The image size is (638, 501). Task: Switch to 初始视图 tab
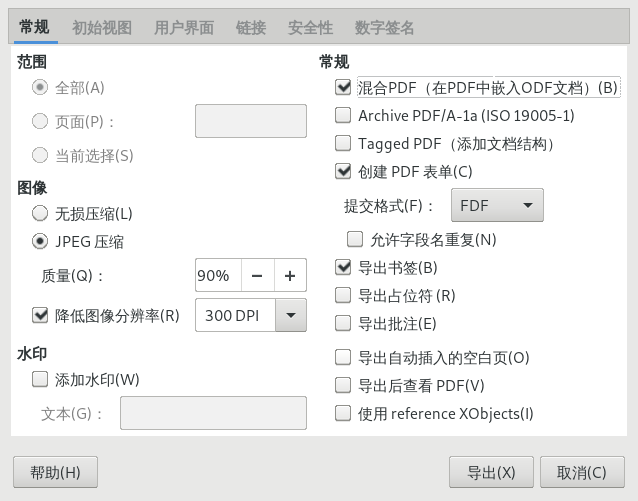[x=102, y=27]
